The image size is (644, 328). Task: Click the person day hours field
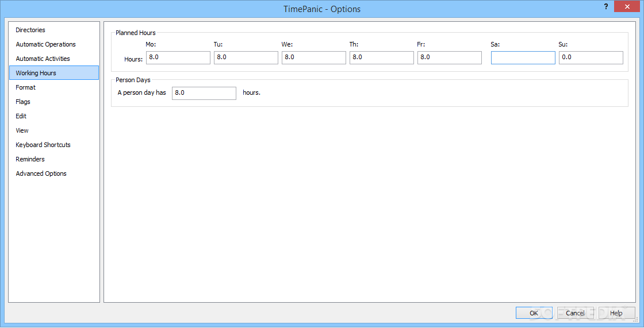(x=204, y=93)
